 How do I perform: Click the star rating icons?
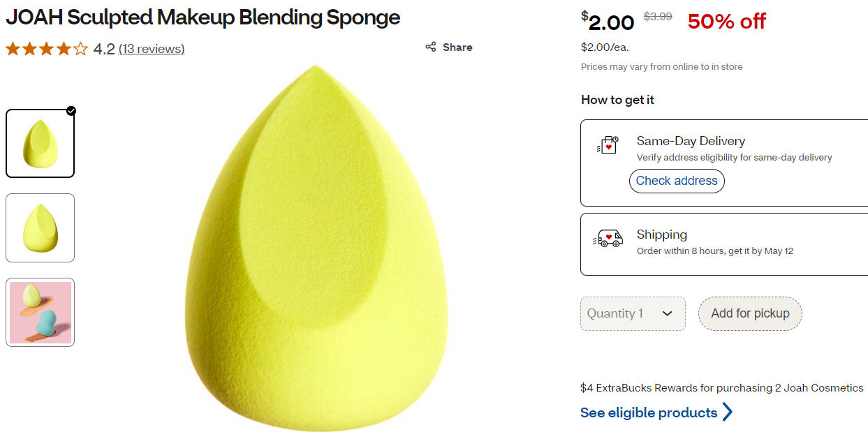(x=47, y=49)
